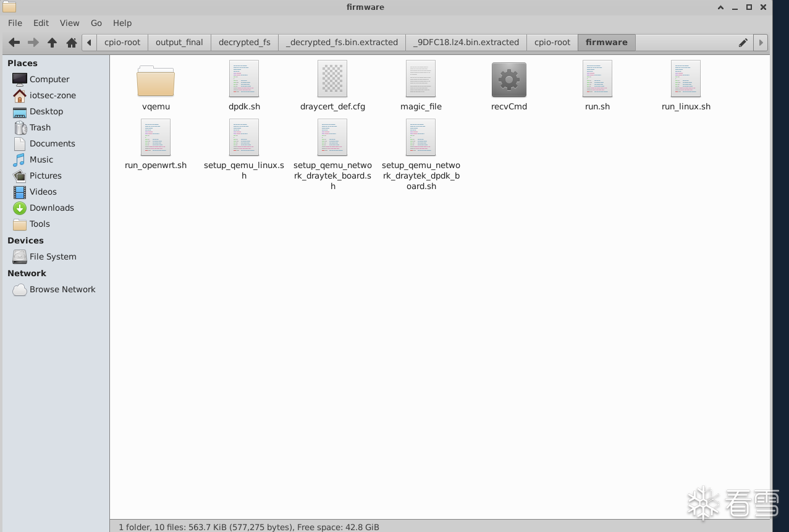789x532 pixels.
Task: Open Music in the sidebar
Action: pyautogui.click(x=56, y=159)
